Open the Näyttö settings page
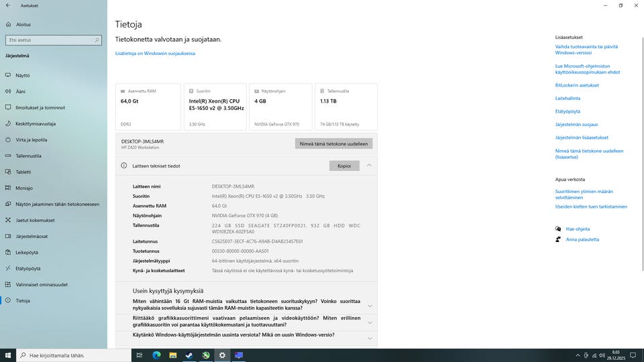 tap(23, 76)
